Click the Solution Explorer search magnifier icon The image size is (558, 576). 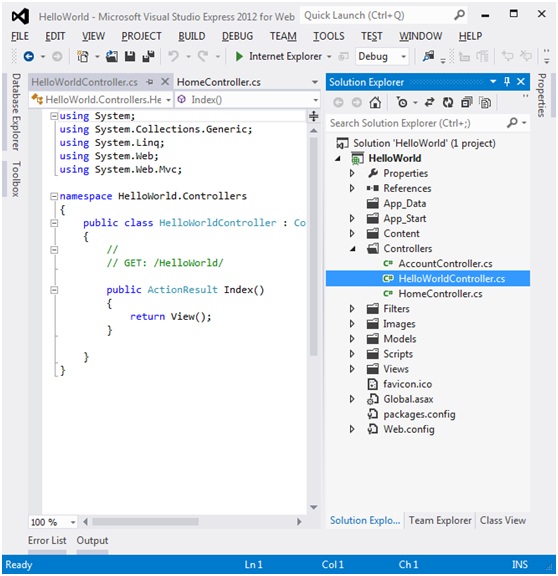[512, 123]
